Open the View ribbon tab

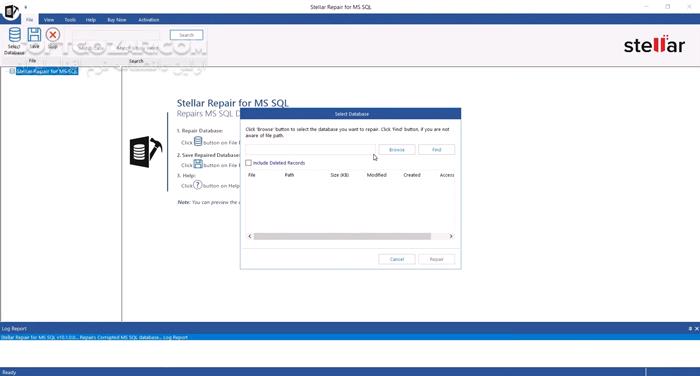pyautogui.click(x=49, y=20)
